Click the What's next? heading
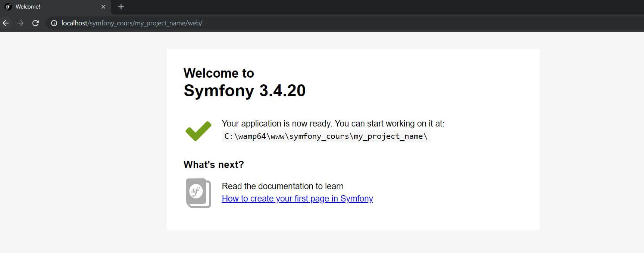Image resolution: width=644 pixels, height=253 pixels. click(213, 165)
